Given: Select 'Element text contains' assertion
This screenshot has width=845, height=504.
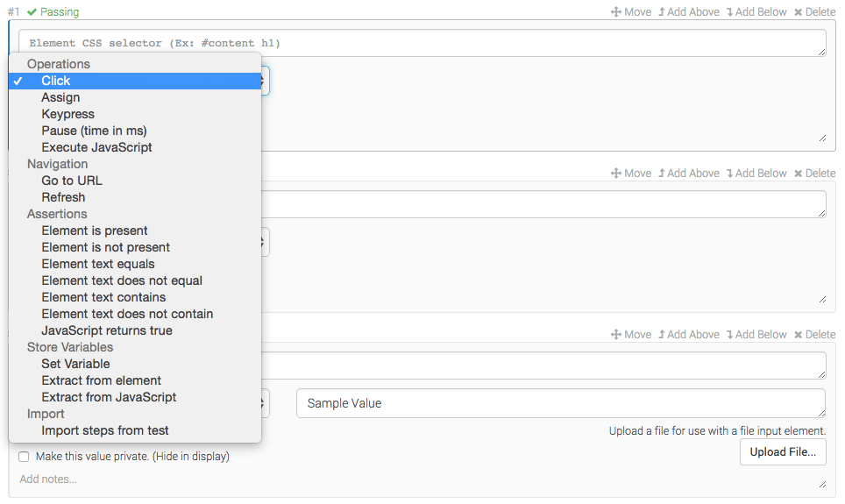Looking at the screenshot, I should click(103, 297).
